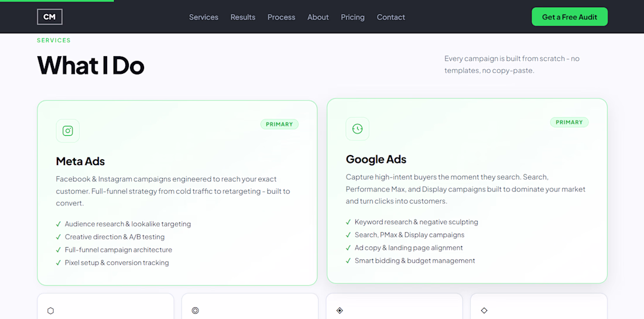644x319 pixels.
Task: Select the Google Ads card title
Action: coord(376,159)
